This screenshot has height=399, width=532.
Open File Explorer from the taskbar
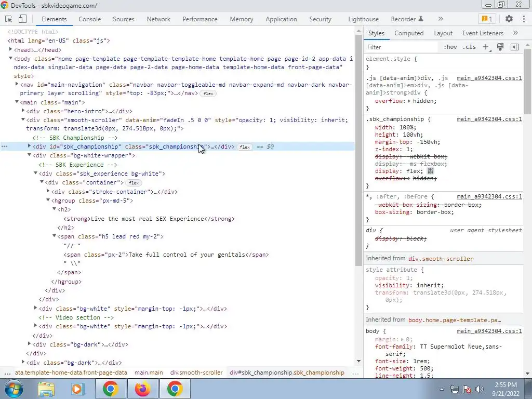pos(46,389)
